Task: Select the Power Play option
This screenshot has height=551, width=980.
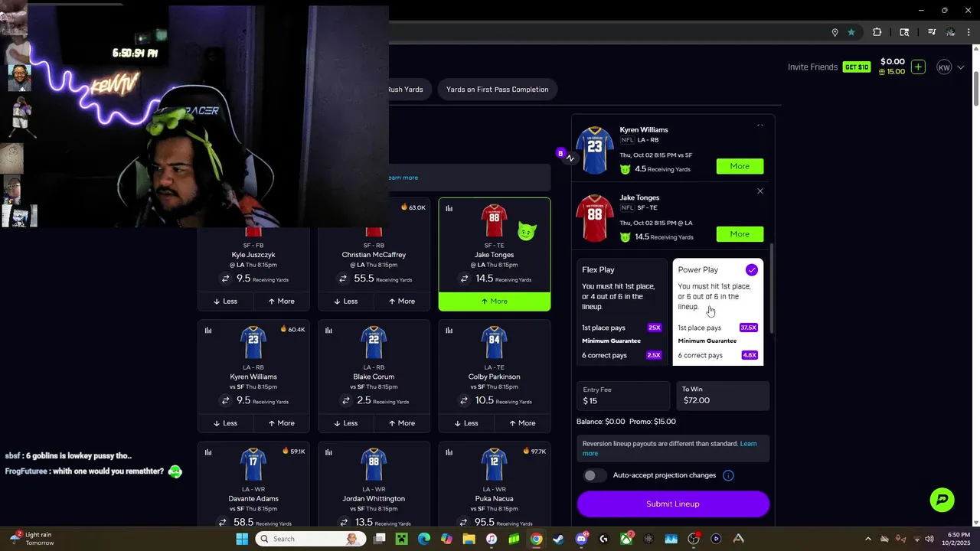Action: point(718,314)
